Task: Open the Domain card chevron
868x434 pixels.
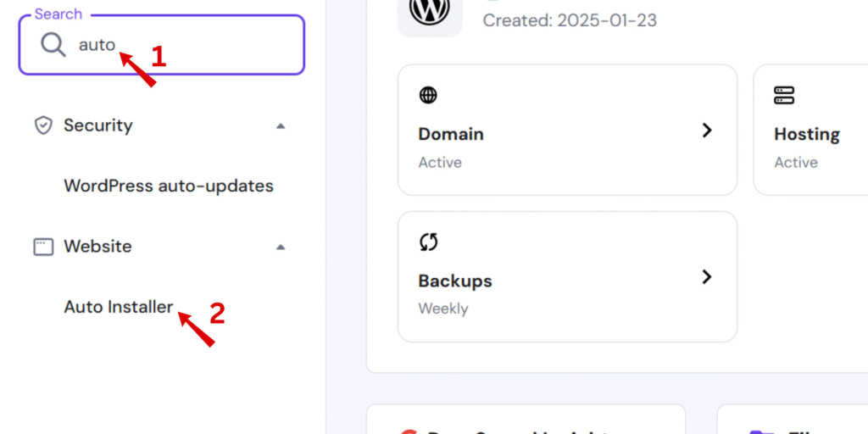Action: tap(706, 130)
